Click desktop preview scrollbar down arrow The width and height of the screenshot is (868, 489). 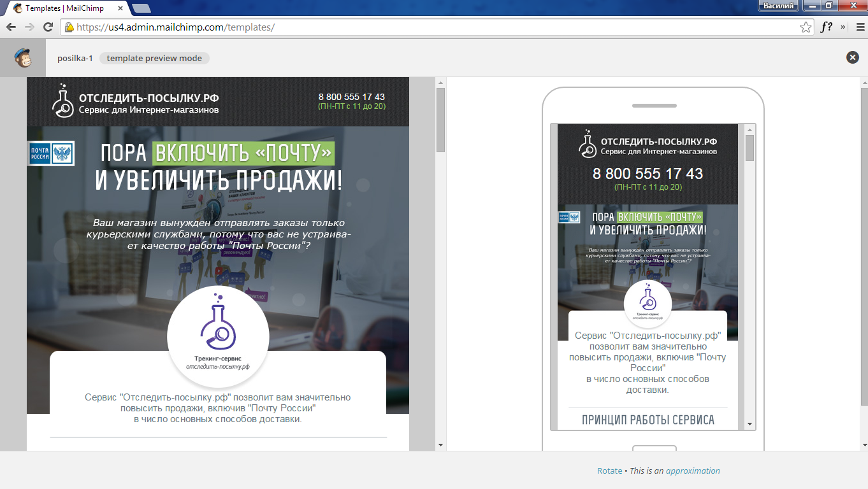[440, 444]
